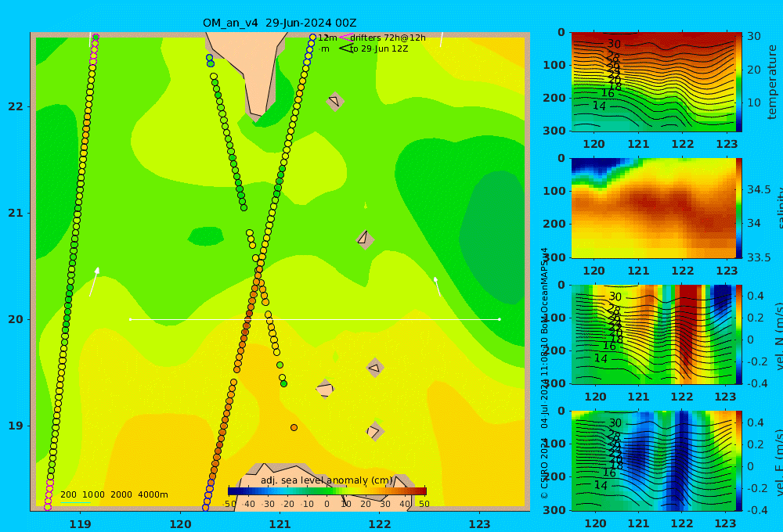Select the island marker near 22N 121.5E
The width and height of the screenshot is (783, 532).
pyautogui.click(x=335, y=101)
